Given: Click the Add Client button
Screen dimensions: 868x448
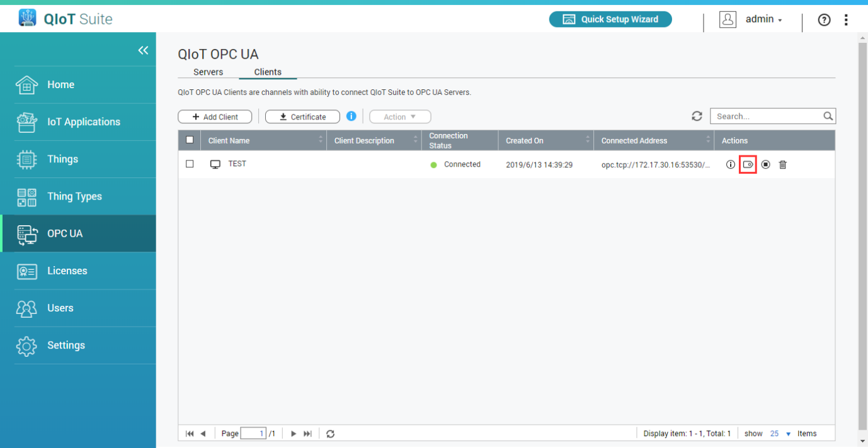Looking at the screenshot, I should point(215,117).
